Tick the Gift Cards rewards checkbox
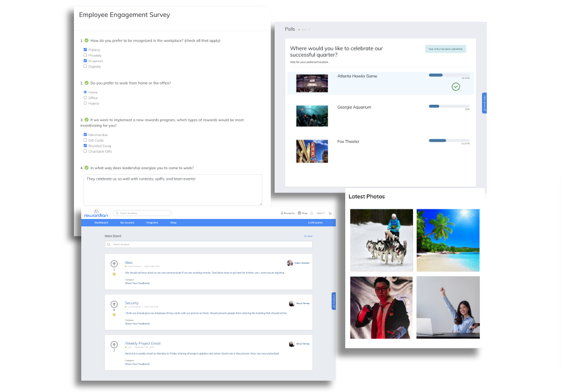Image resolution: width=561 pixels, height=392 pixels. coord(85,141)
